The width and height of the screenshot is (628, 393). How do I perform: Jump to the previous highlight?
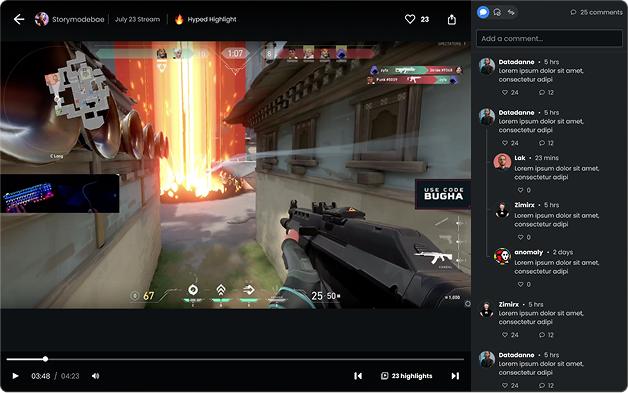point(358,376)
